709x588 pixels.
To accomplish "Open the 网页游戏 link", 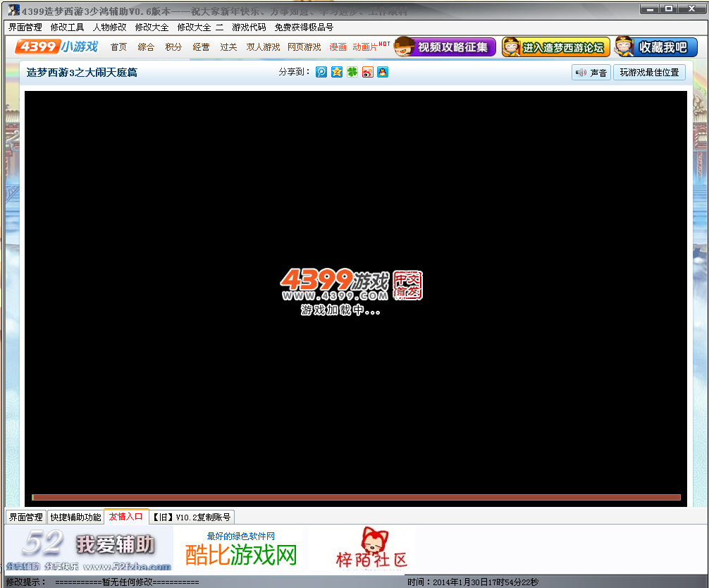I will click(x=304, y=47).
